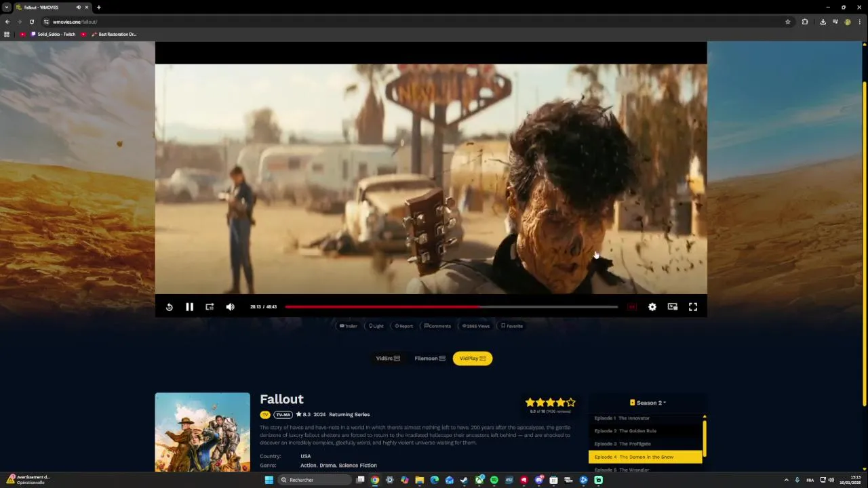This screenshot has height=488, width=868.
Task: Select Episode 4 The Demon in the Snow
Action: (645, 457)
